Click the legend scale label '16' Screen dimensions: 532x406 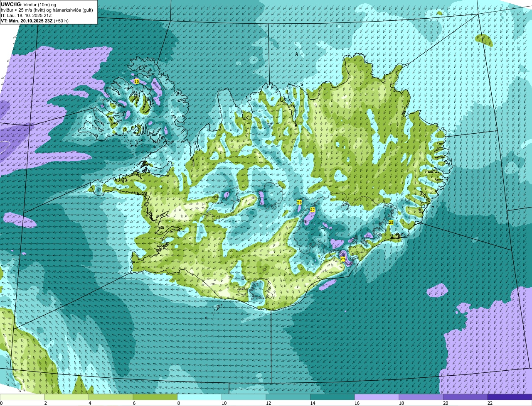(357, 403)
